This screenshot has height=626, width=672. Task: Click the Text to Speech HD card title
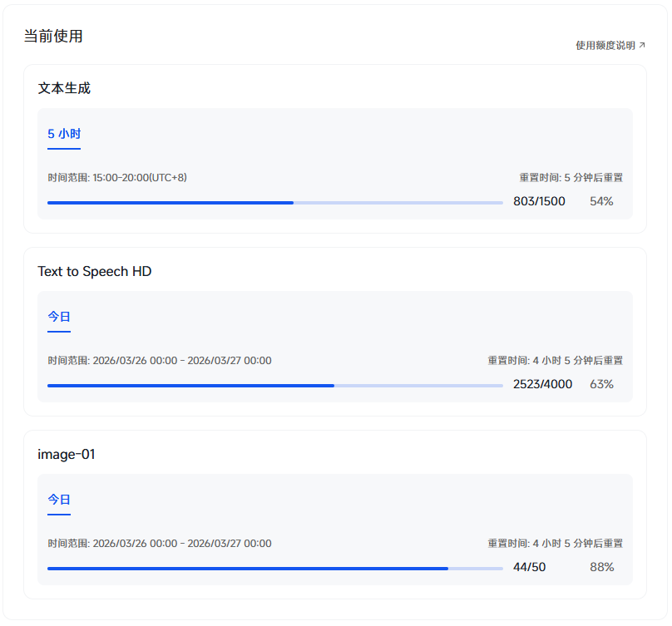(x=95, y=271)
